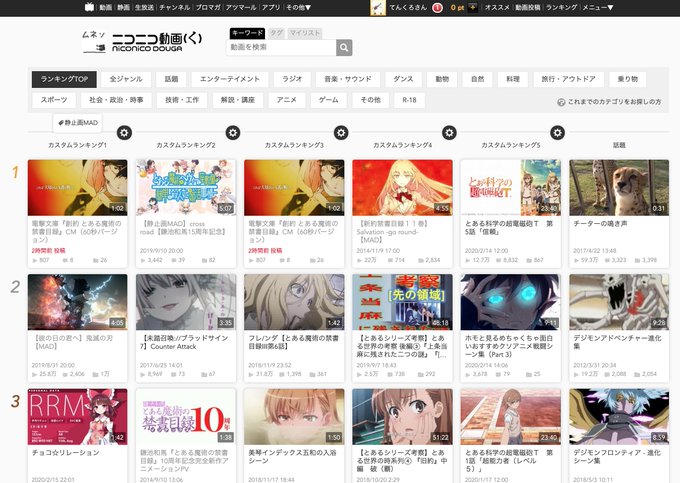The height and width of the screenshot is (483, 680).
Task: Select the 動物 category
Action: tap(442, 79)
